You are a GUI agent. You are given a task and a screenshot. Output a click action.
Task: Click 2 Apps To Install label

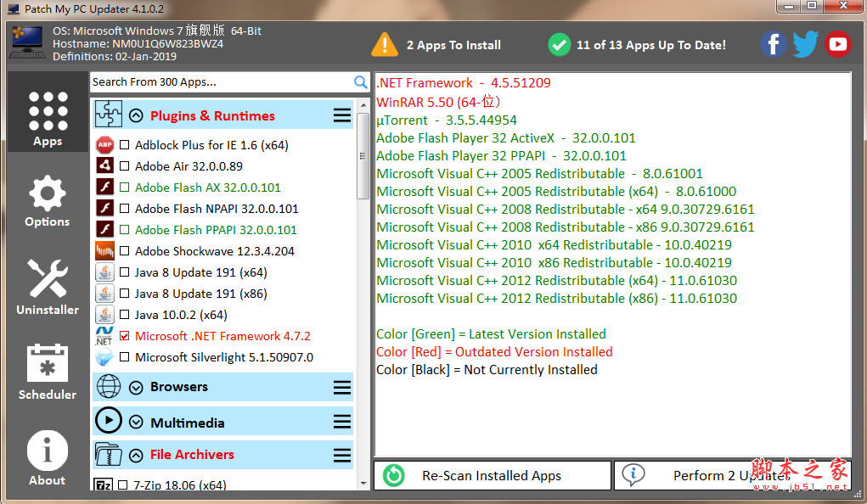453,45
